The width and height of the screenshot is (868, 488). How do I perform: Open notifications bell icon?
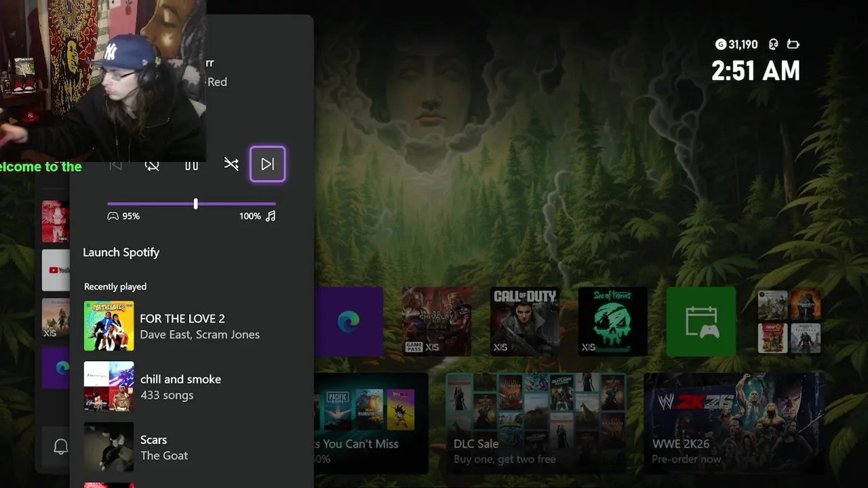pos(60,446)
